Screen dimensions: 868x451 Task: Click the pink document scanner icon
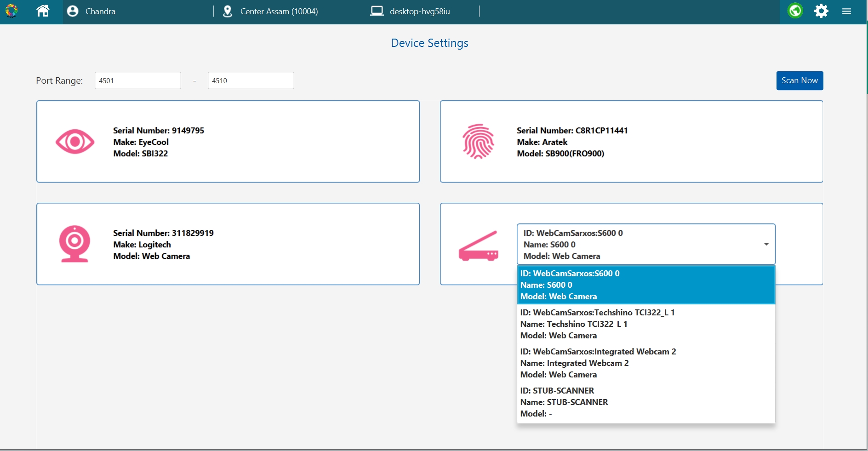coord(478,246)
